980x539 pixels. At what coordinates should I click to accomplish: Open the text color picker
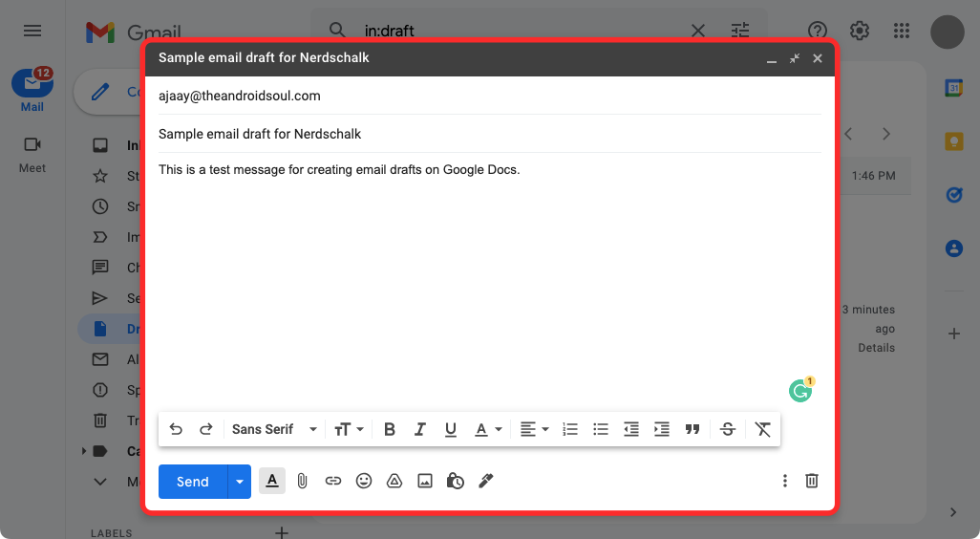[488, 429]
